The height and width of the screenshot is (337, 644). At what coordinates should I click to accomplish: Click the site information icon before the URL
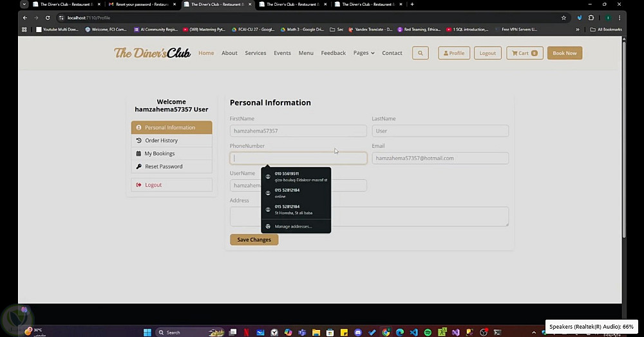coord(61,17)
